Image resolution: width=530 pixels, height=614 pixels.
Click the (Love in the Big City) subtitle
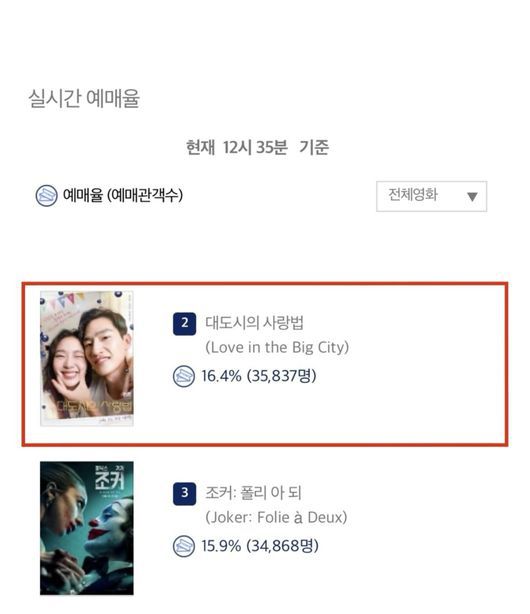pyautogui.click(x=277, y=347)
